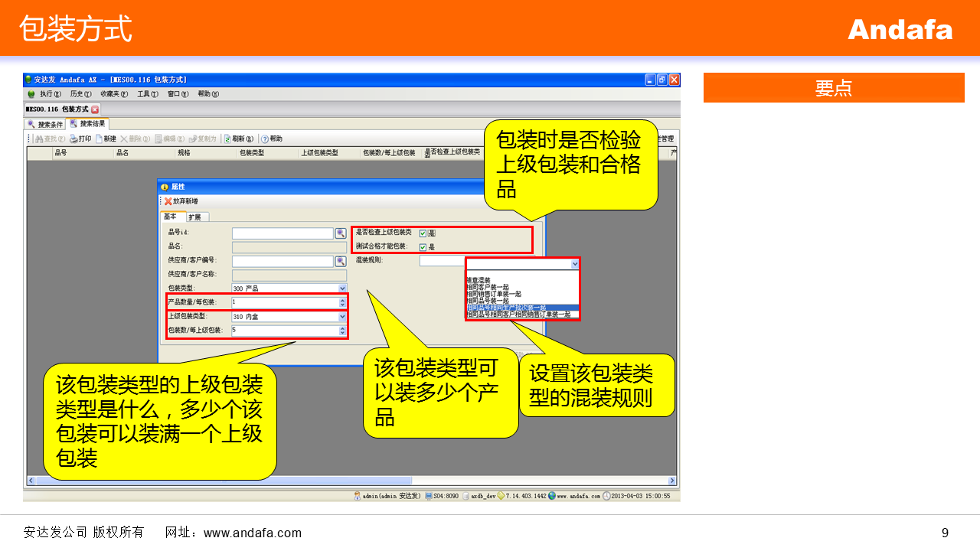Screen dimensions: 980x551
Task: Open the 上级包装类型 dropdown showing 310 内盒
Action: click(342, 316)
